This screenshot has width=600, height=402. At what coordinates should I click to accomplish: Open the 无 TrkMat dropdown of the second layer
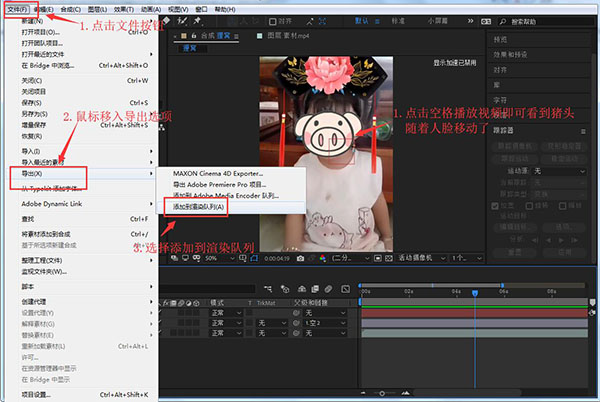click(272, 323)
